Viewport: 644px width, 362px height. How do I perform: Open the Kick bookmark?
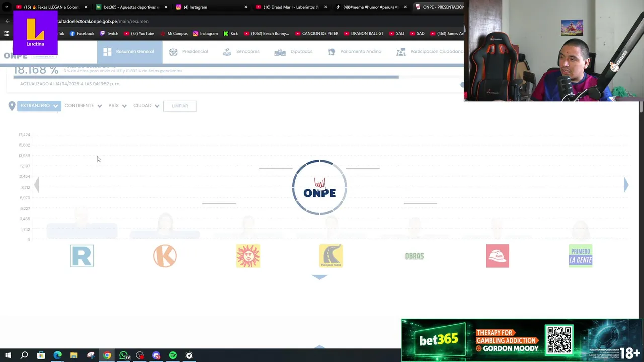click(x=231, y=34)
